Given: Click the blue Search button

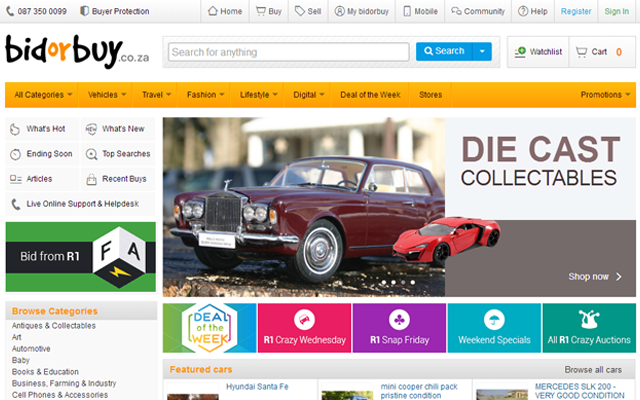Looking at the screenshot, I should (x=444, y=51).
